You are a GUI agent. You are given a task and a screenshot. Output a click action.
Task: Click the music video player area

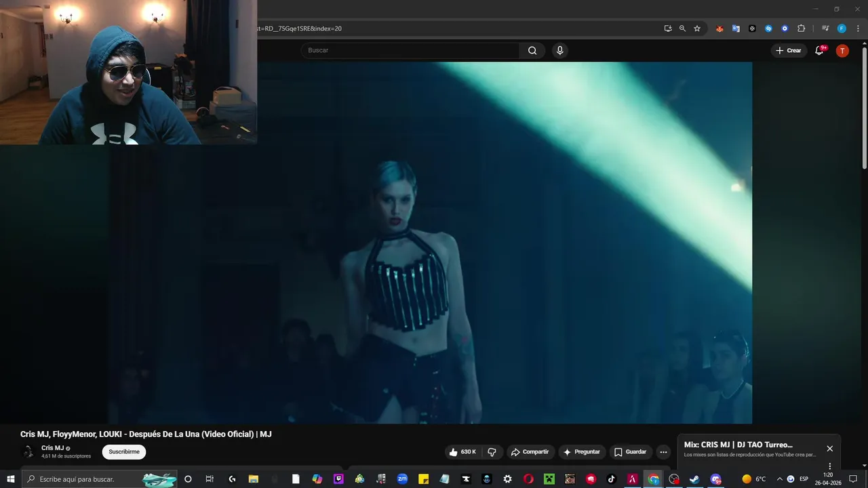pyautogui.click(x=430, y=243)
